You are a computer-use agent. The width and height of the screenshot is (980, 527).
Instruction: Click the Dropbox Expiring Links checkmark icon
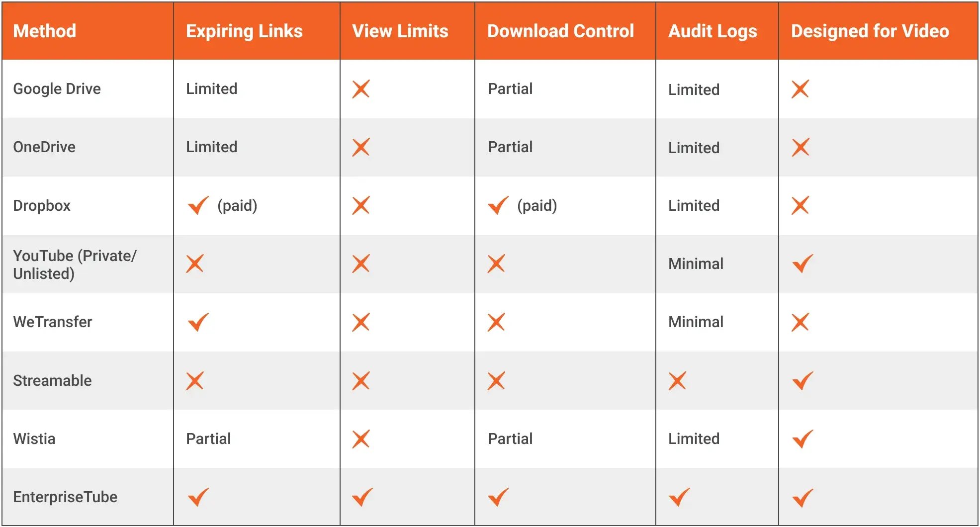tap(198, 205)
